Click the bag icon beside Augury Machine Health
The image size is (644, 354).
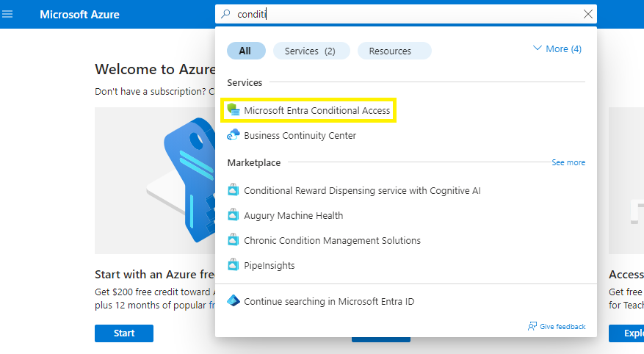click(x=234, y=214)
